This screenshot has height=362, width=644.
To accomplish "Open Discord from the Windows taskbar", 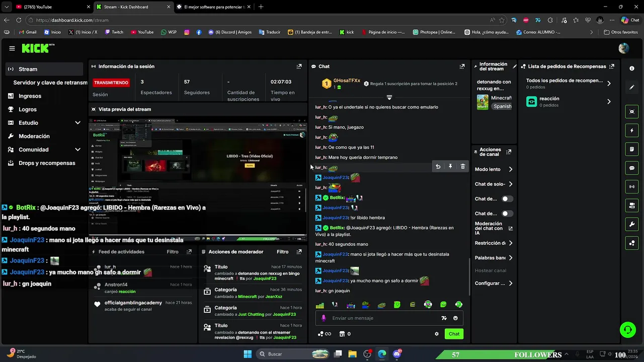I will 397,354.
